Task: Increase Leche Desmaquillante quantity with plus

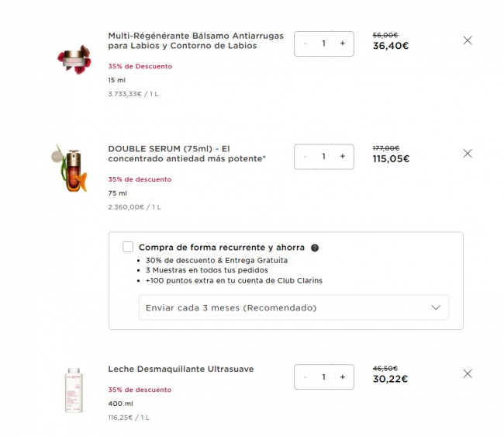Action: click(x=342, y=376)
